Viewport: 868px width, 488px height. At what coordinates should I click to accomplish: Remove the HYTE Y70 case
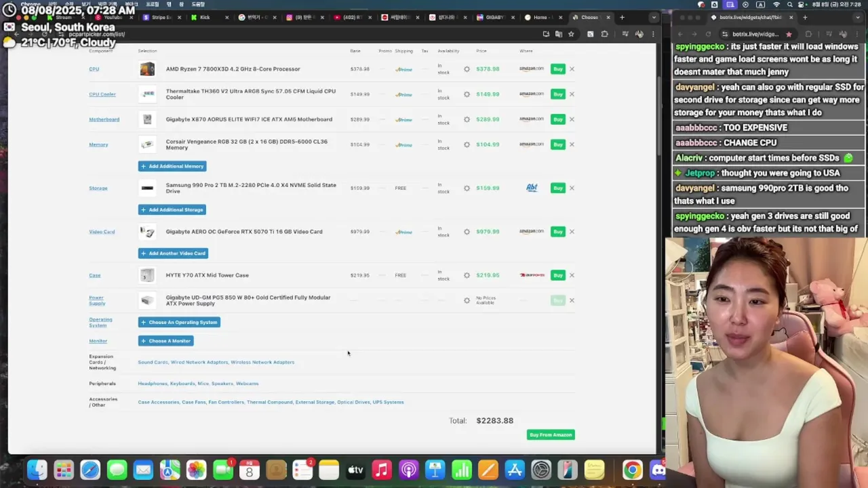pos(572,275)
